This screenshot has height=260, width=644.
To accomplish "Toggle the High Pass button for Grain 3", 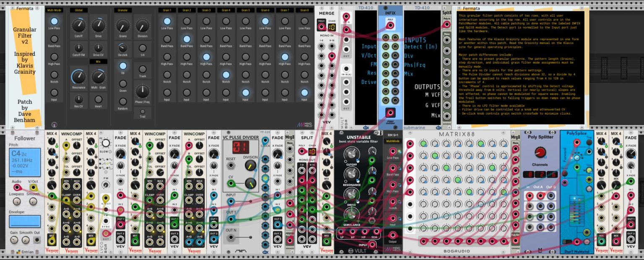I will (x=206, y=57).
